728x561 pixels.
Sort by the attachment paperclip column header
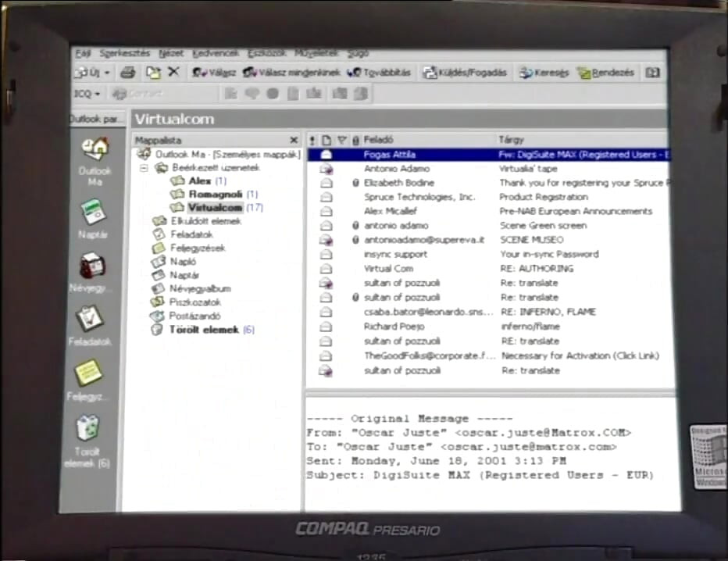(355, 140)
